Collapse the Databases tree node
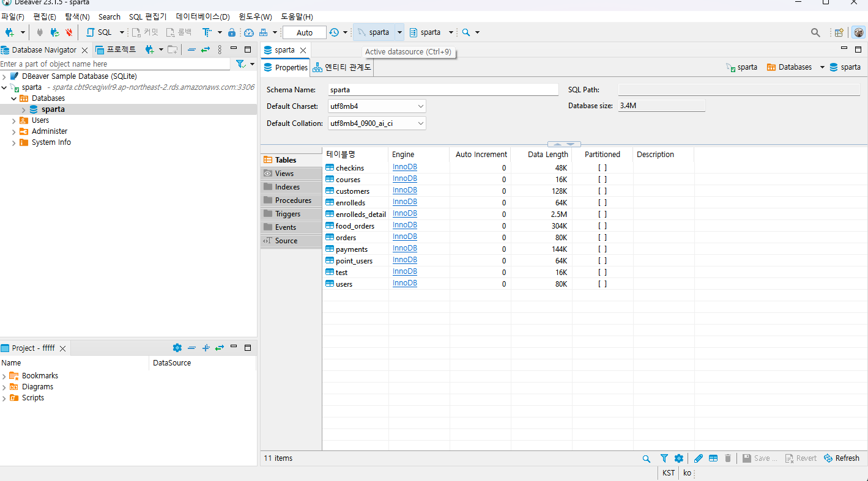 click(13, 98)
